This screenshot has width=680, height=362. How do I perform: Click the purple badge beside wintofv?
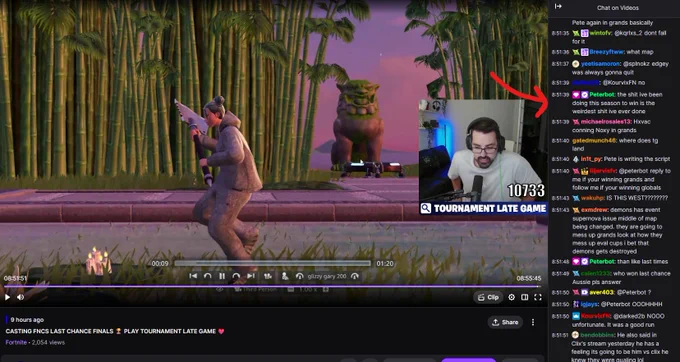click(x=585, y=33)
